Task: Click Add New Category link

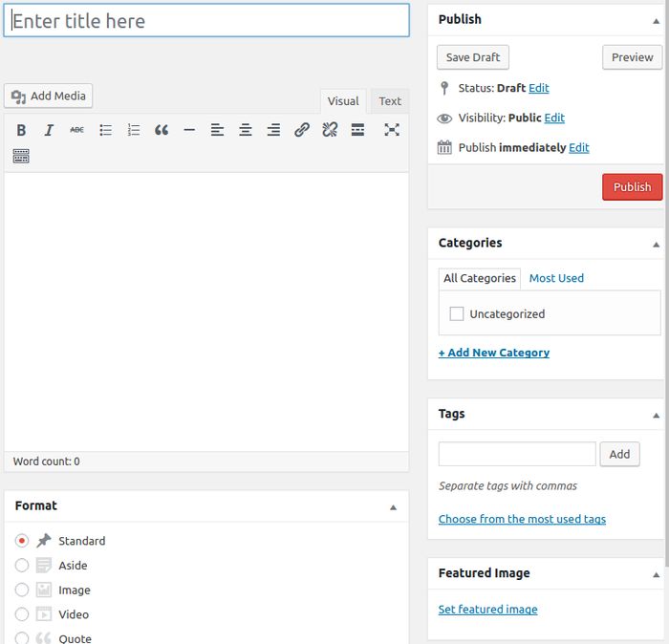Action: pos(494,353)
